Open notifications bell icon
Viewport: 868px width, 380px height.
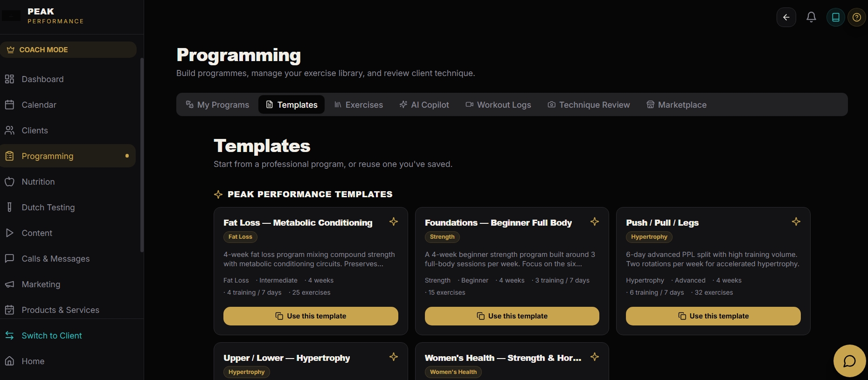coord(811,17)
